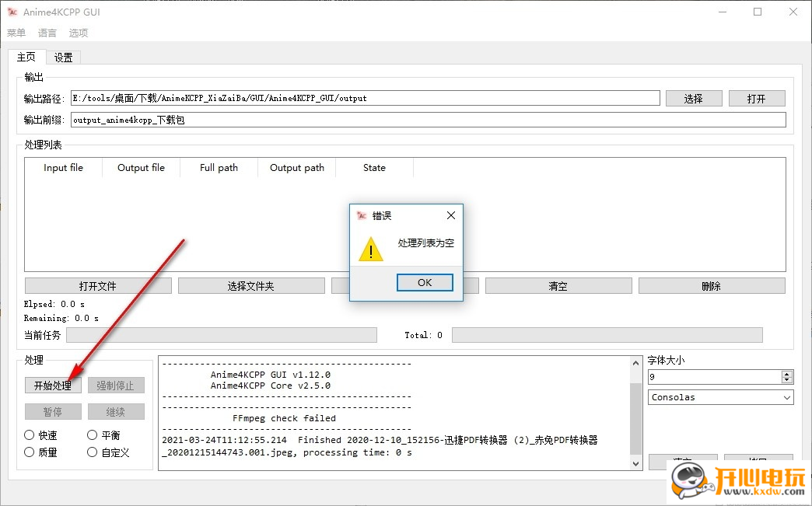Click 'Anime4KCPP Core v2.5.0' log line
812x506 pixels.
click(271, 386)
